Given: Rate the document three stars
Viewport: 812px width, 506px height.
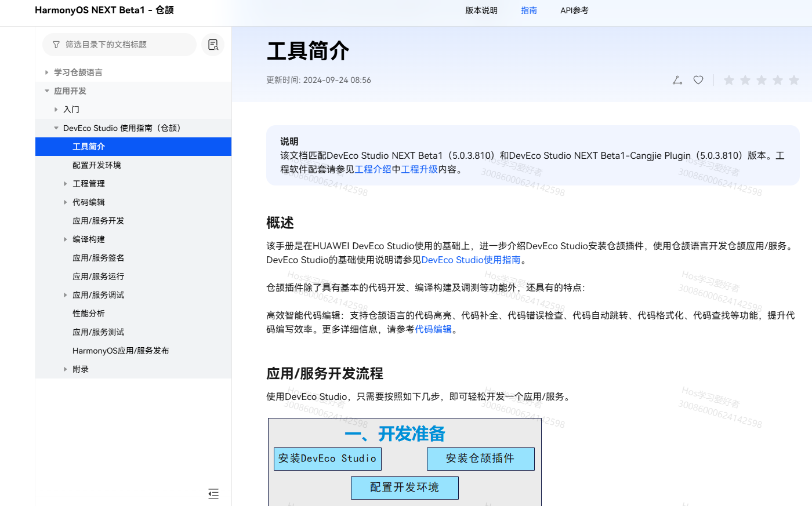Looking at the screenshot, I should (762, 80).
